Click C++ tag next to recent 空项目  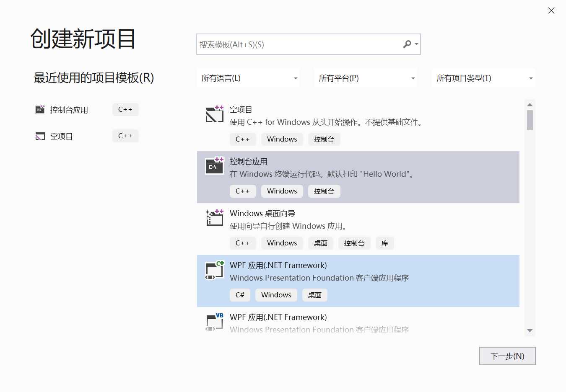coord(125,136)
